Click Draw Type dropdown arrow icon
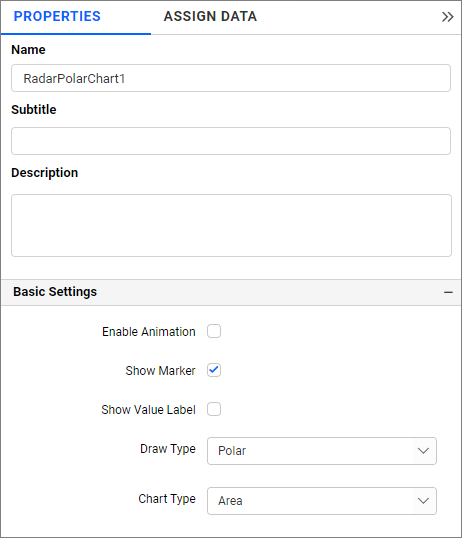The image size is (462, 538). coord(423,451)
